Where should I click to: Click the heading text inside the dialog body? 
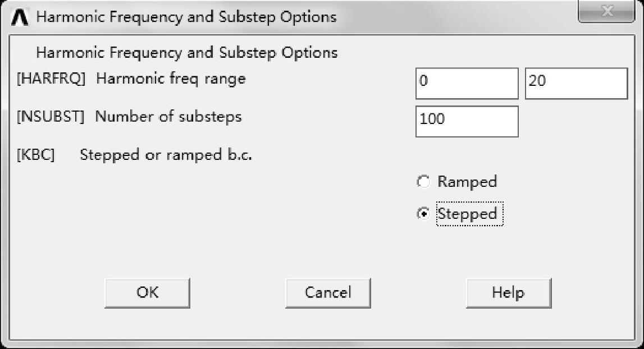pyautogui.click(x=187, y=53)
